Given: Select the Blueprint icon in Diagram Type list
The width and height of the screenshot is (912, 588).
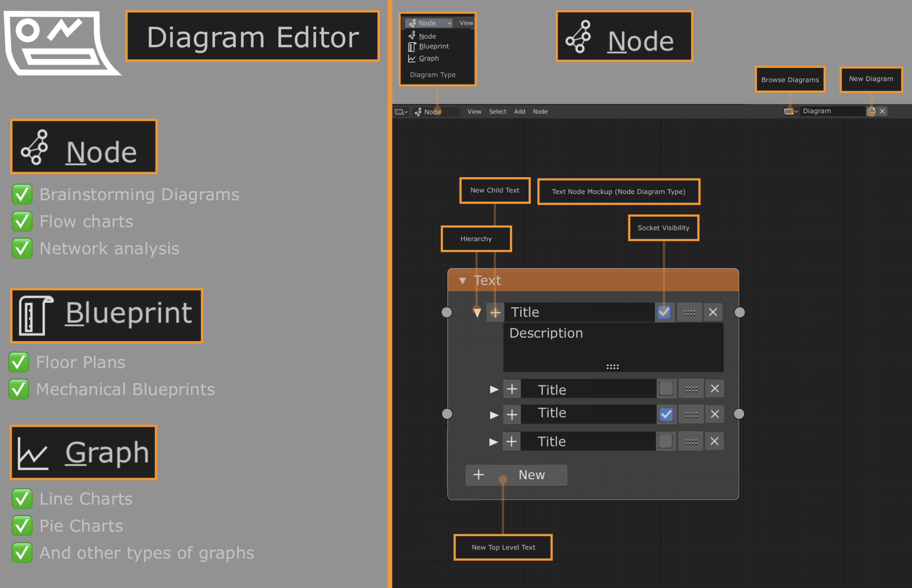Looking at the screenshot, I should tap(412, 47).
